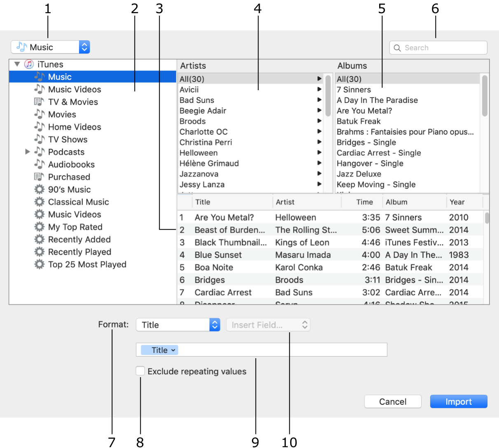Click the TV Shows note icon
Image resolution: width=499 pixels, height=448 pixels.
40,139
